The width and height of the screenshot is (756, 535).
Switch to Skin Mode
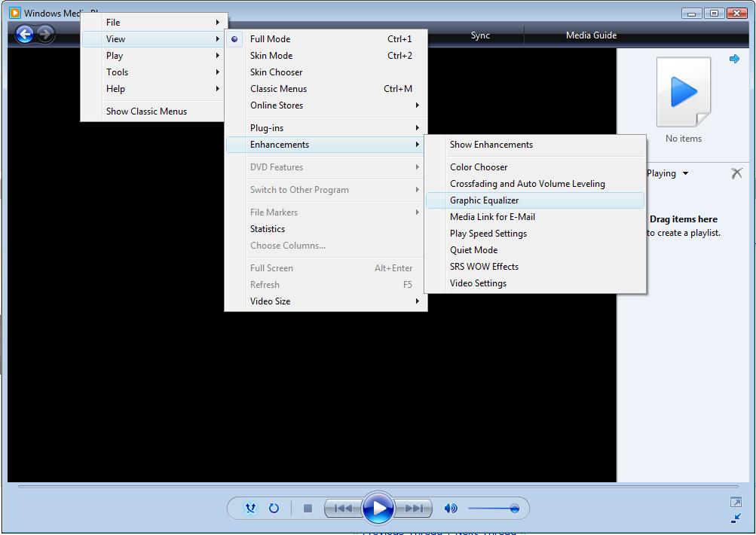326,56
